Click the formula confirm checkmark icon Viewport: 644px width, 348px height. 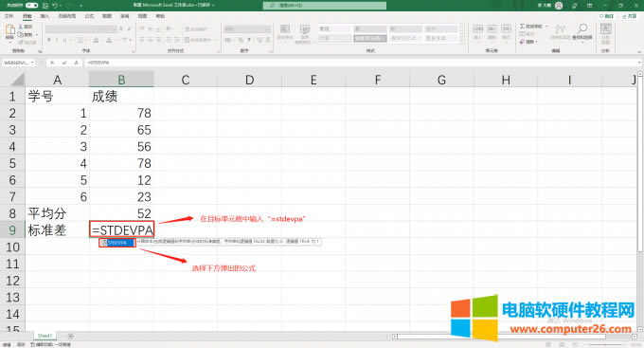[x=64, y=63]
